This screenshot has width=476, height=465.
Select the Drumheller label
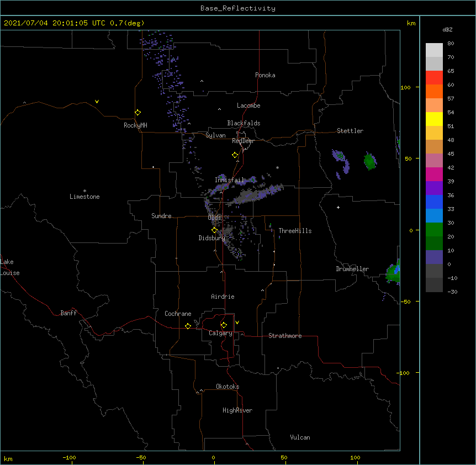coord(352,269)
